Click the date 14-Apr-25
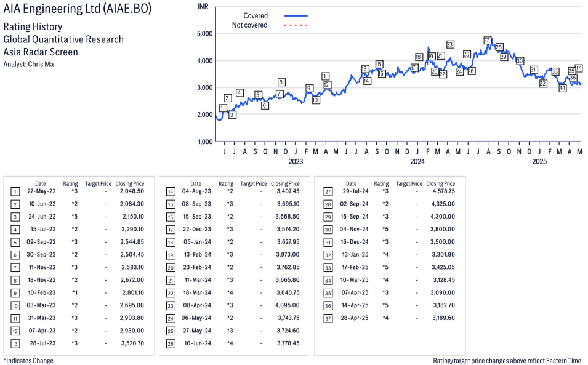The width and height of the screenshot is (588, 365). coord(355,305)
